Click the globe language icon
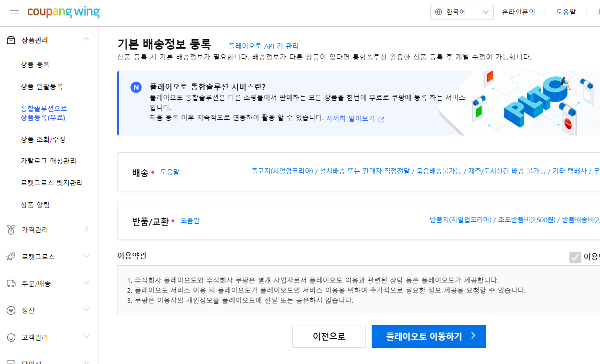 click(439, 12)
